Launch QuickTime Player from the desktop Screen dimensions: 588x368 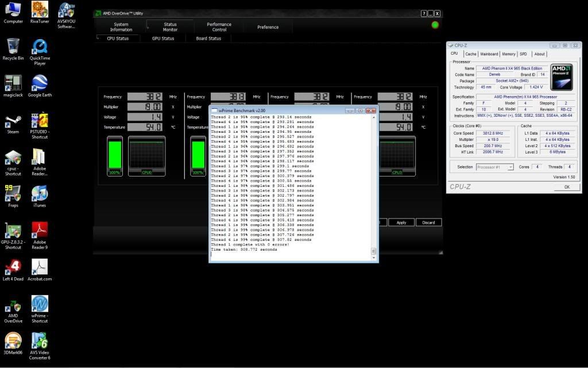coord(40,52)
